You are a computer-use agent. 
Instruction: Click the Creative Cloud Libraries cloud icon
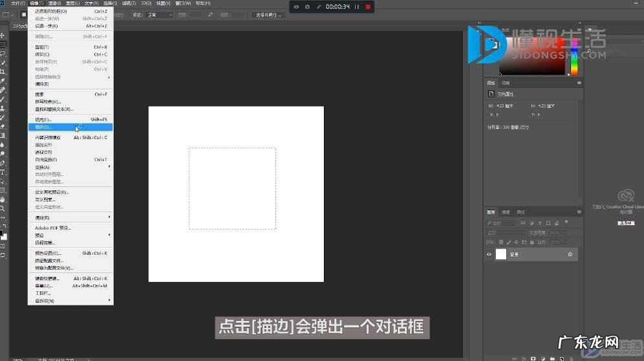pyautogui.click(x=626, y=196)
